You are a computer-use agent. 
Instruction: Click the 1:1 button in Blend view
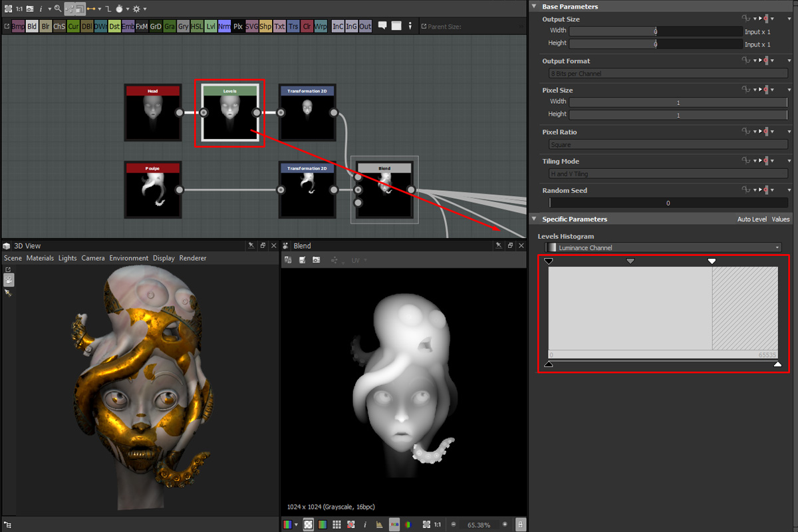438,525
